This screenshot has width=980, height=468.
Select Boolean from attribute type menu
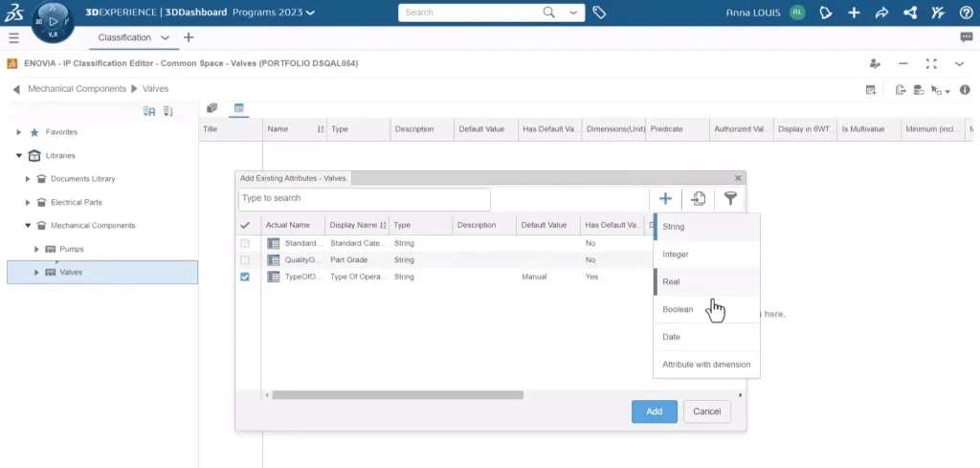(678, 309)
